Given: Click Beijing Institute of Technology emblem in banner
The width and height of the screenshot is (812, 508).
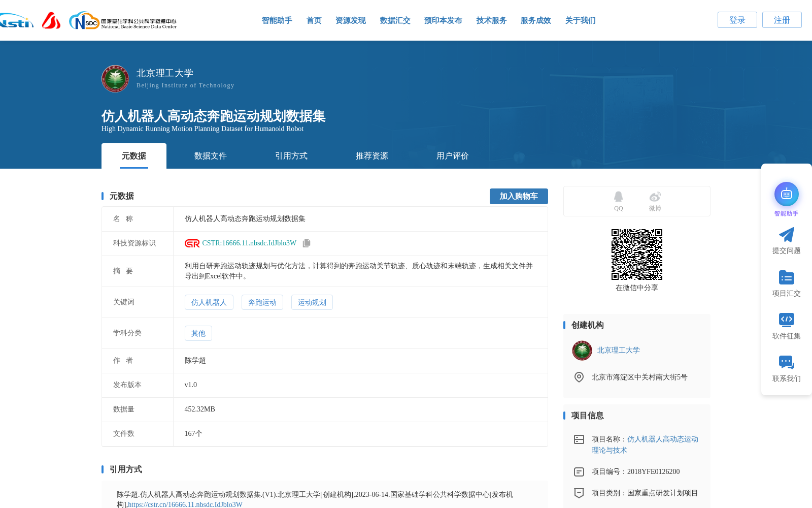Looking at the screenshot, I should [x=115, y=79].
